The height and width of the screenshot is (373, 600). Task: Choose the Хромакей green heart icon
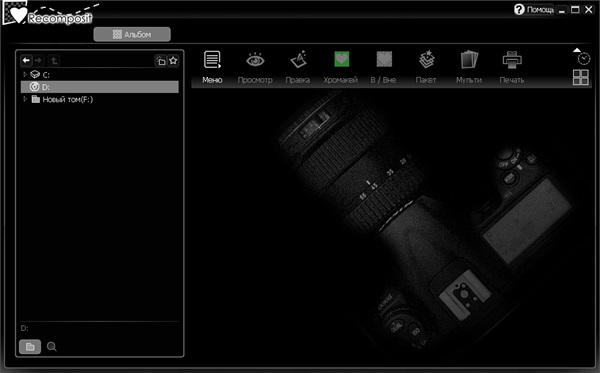341,60
